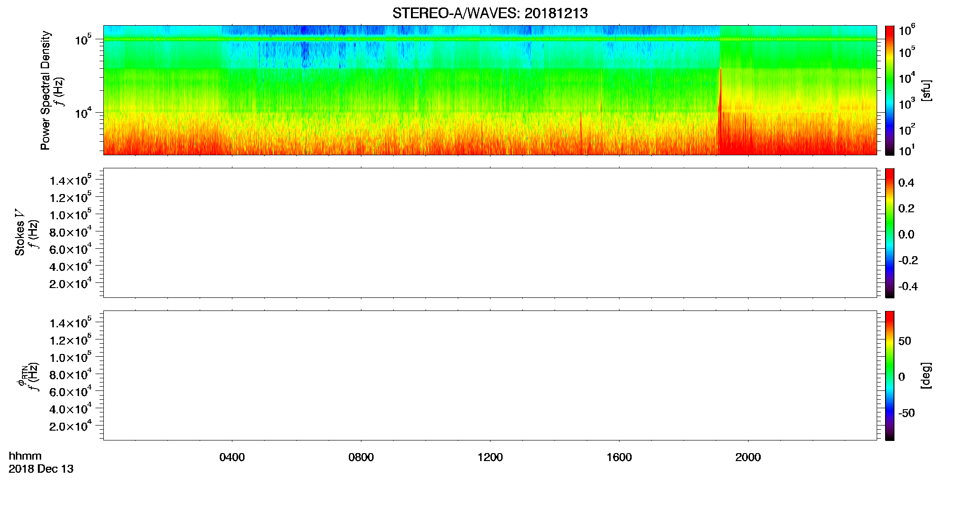Click the [sfu] units label
The height and width of the screenshot is (505, 980).
pyautogui.click(x=926, y=90)
